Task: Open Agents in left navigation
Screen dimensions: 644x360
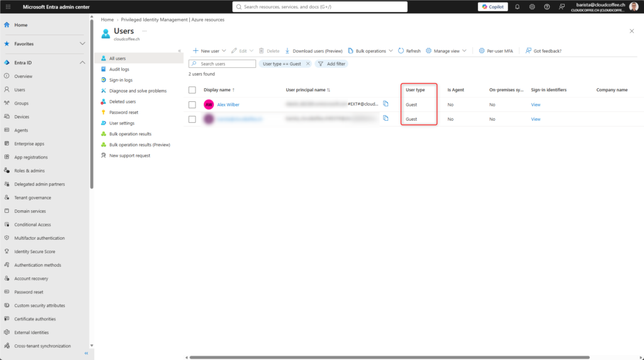Action: point(21,130)
